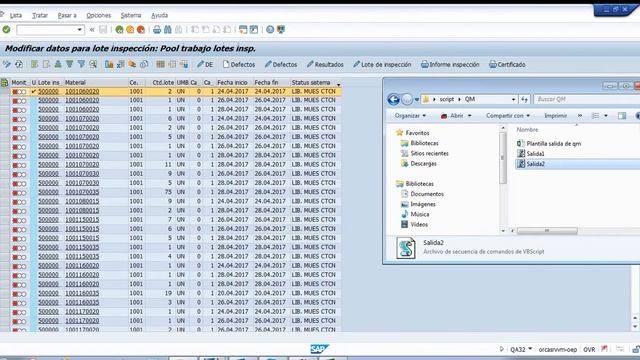Click the Buscar QM search field
The image size is (640, 360).
click(x=587, y=99)
